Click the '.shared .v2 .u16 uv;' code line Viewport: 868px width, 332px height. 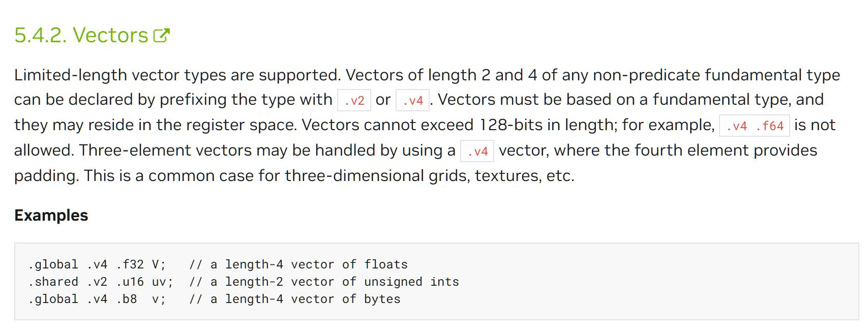click(x=101, y=282)
